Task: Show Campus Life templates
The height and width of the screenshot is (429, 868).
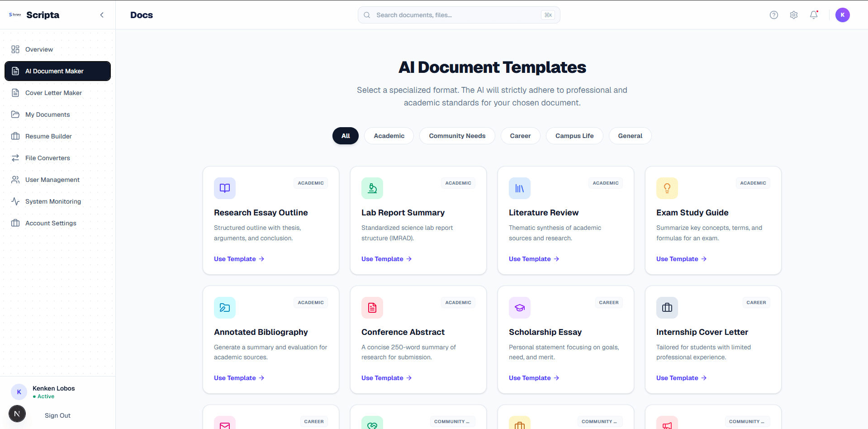Action: [574, 136]
